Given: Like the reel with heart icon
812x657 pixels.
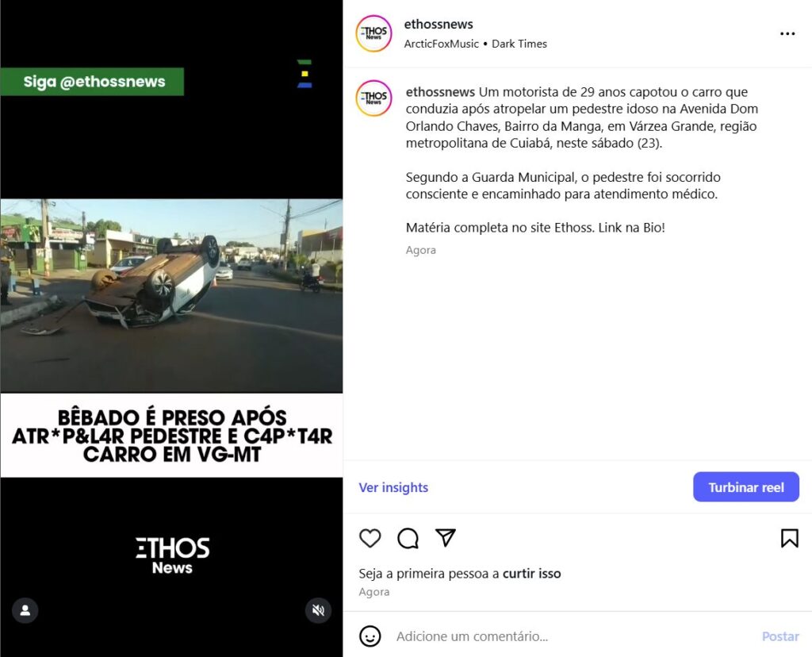Looking at the screenshot, I should [370, 538].
